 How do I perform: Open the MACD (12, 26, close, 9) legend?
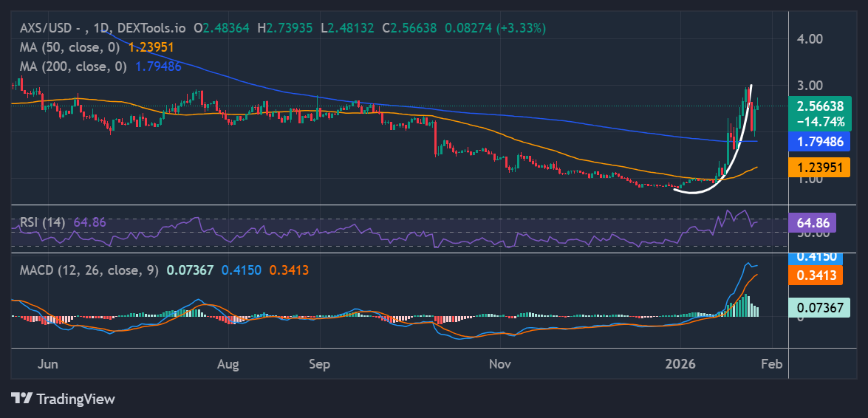tap(89, 270)
